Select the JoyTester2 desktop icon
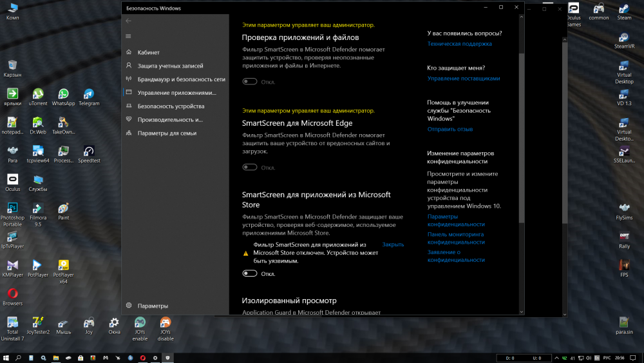The height and width of the screenshot is (363, 644). [x=38, y=326]
